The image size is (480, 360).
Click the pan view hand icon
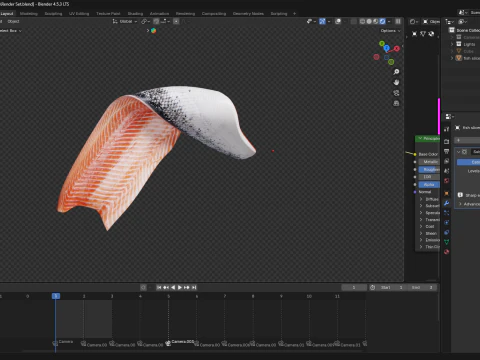[x=396, y=82]
